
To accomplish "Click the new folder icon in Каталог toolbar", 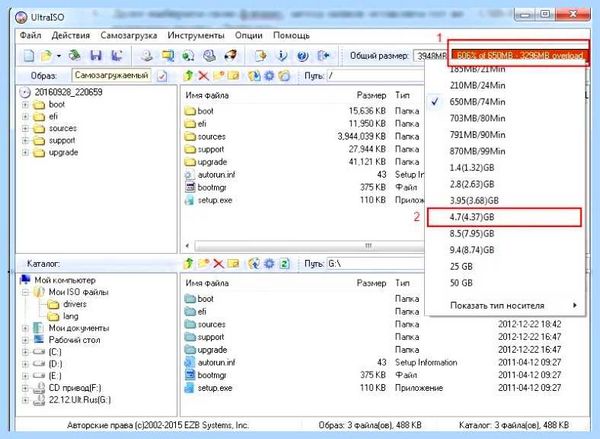I will [204, 263].
